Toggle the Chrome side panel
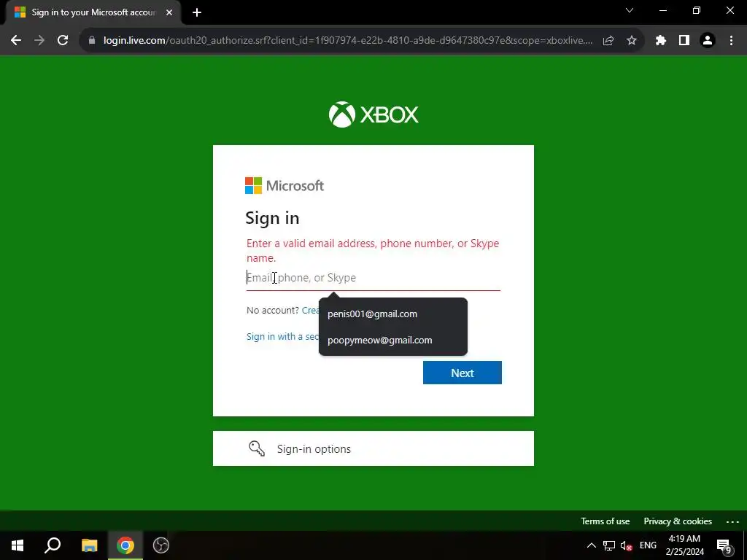This screenshot has height=560, width=747. pyautogui.click(x=684, y=41)
